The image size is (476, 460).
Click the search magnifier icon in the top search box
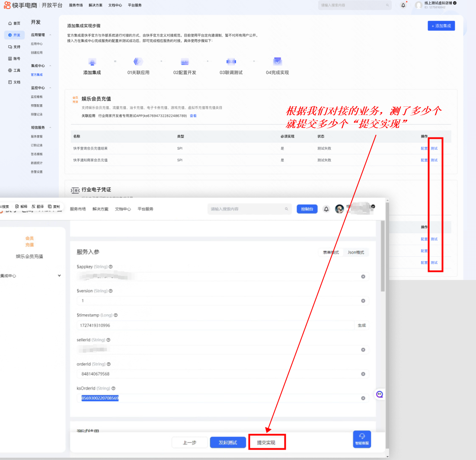[x=387, y=5]
